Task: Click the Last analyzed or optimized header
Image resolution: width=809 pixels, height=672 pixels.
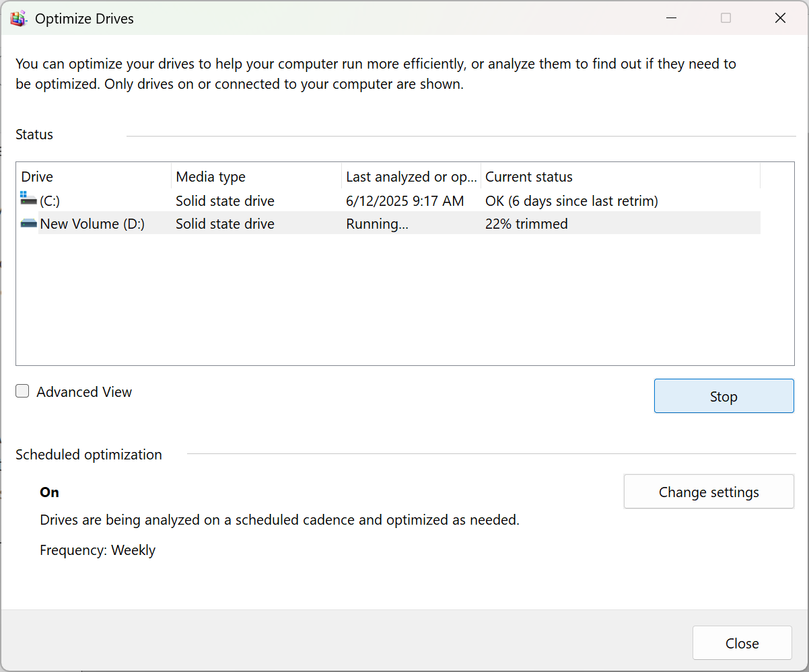Action: 411,177
